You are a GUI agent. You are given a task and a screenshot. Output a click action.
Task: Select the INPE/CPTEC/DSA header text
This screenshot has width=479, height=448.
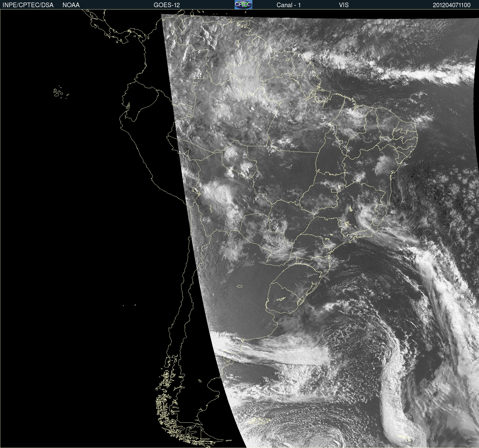pyautogui.click(x=28, y=5)
